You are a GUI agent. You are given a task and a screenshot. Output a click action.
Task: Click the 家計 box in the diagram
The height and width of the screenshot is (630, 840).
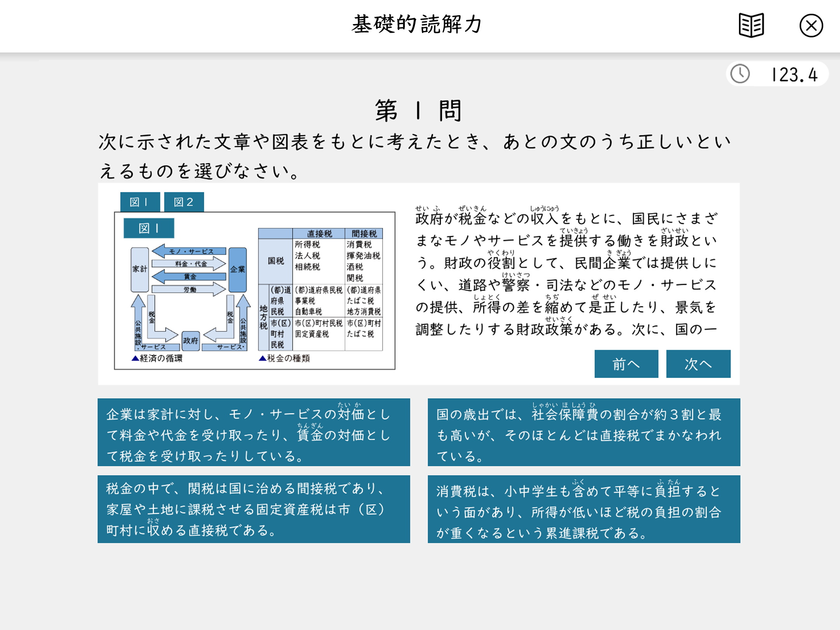[140, 269]
